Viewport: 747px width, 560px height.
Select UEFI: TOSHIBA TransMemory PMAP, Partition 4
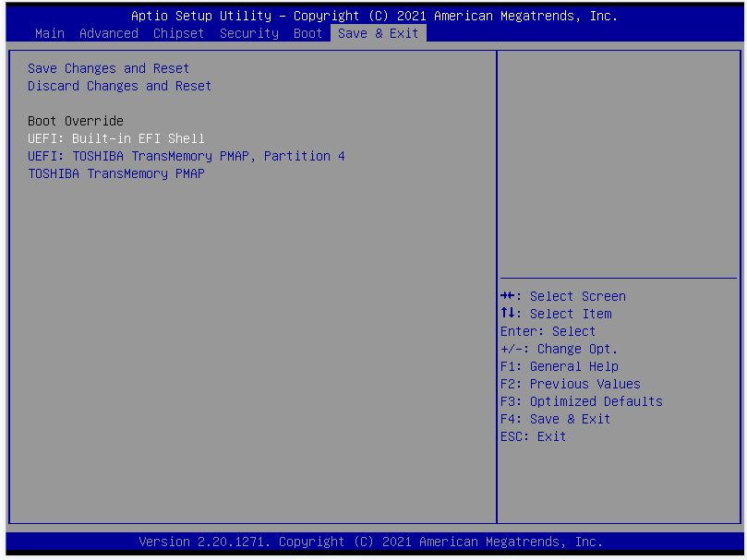point(186,156)
